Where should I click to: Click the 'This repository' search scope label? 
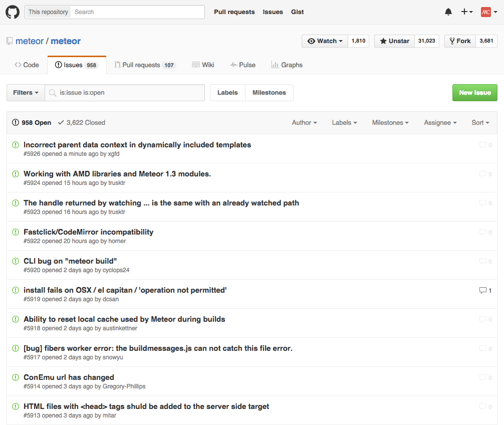point(48,12)
